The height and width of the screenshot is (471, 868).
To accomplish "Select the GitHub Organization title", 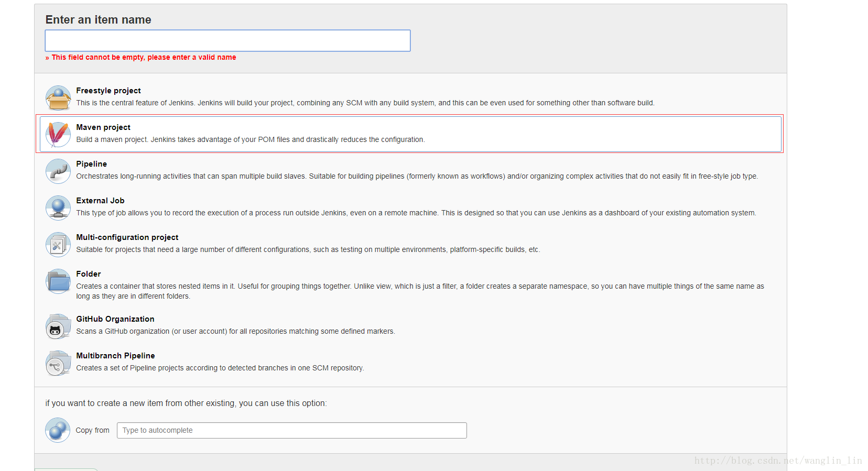I will pyautogui.click(x=115, y=319).
